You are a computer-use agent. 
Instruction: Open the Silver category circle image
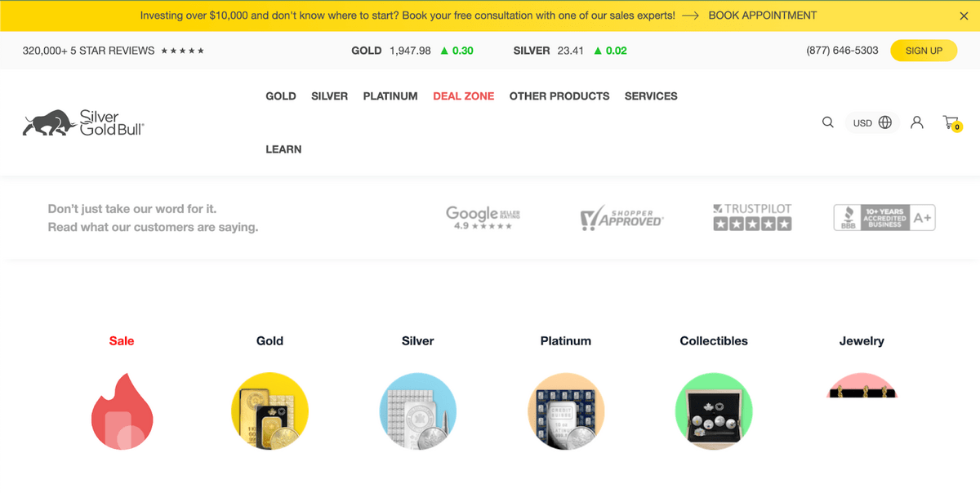[418, 411]
